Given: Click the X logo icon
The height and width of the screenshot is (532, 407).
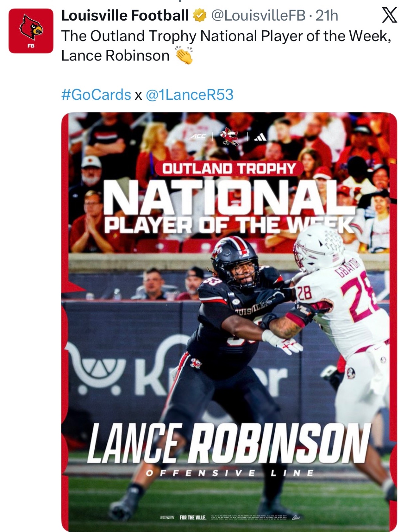Looking at the screenshot, I should tap(389, 15).
